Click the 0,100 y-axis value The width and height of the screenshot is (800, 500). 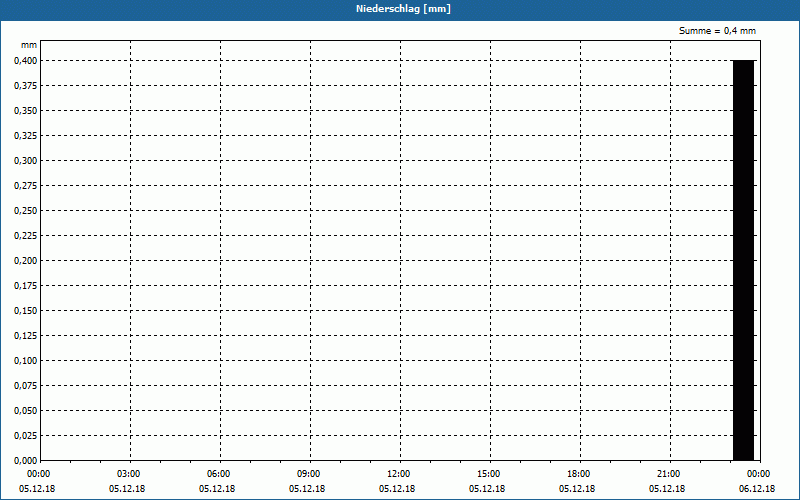click(x=26, y=361)
